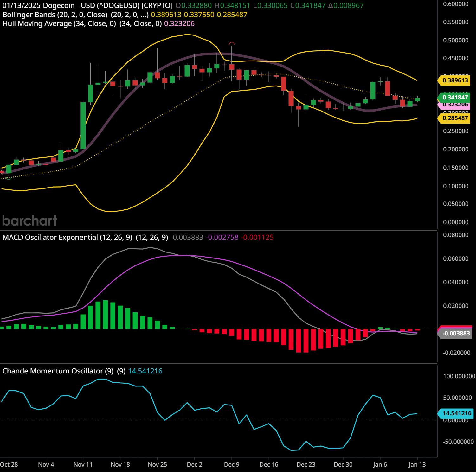Click the Nov 25 date on the time axis
The image size is (476, 472).
click(x=158, y=464)
